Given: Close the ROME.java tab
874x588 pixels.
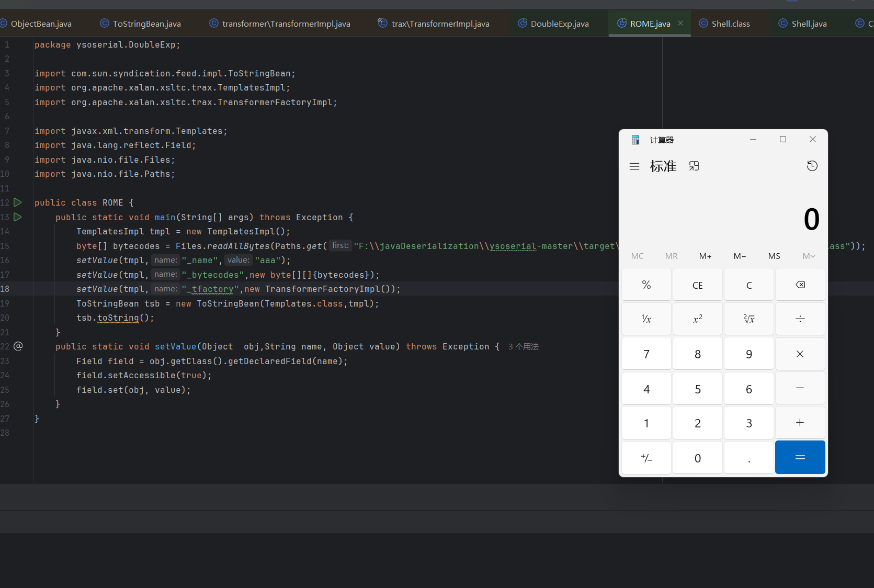Looking at the screenshot, I should click(x=680, y=23).
